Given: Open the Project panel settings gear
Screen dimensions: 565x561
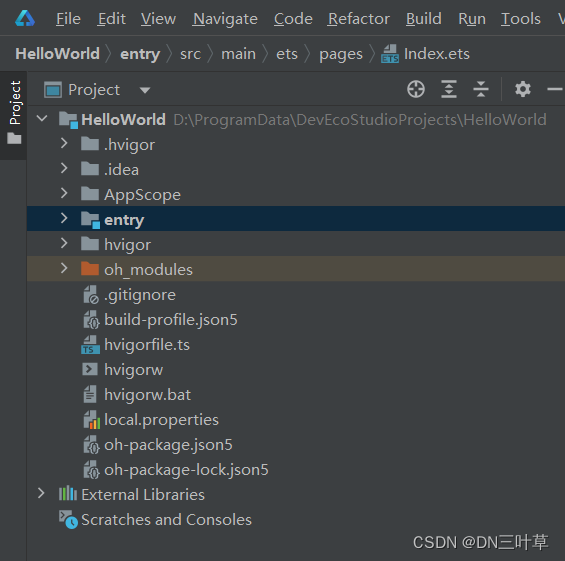Looking at the screenshot, I should pyautogui.click(x=522, y=89).
